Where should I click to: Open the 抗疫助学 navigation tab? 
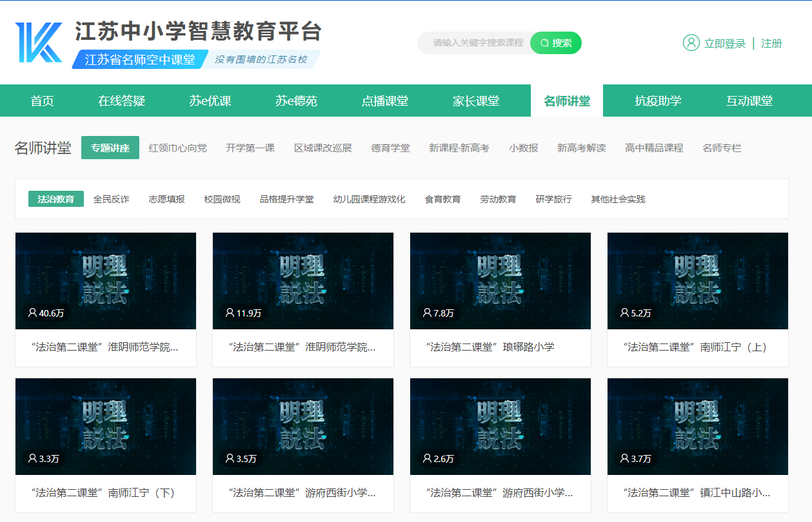(x=658, y=101)
